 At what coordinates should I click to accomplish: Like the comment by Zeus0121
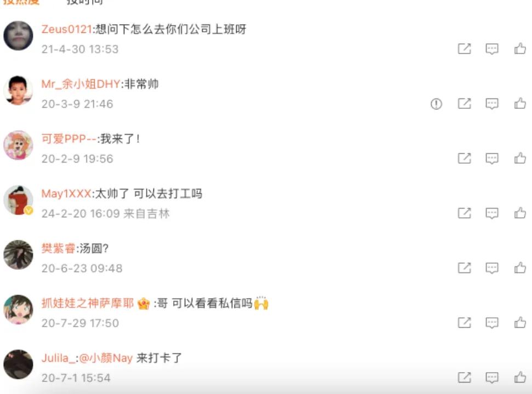tap(520, 49)
